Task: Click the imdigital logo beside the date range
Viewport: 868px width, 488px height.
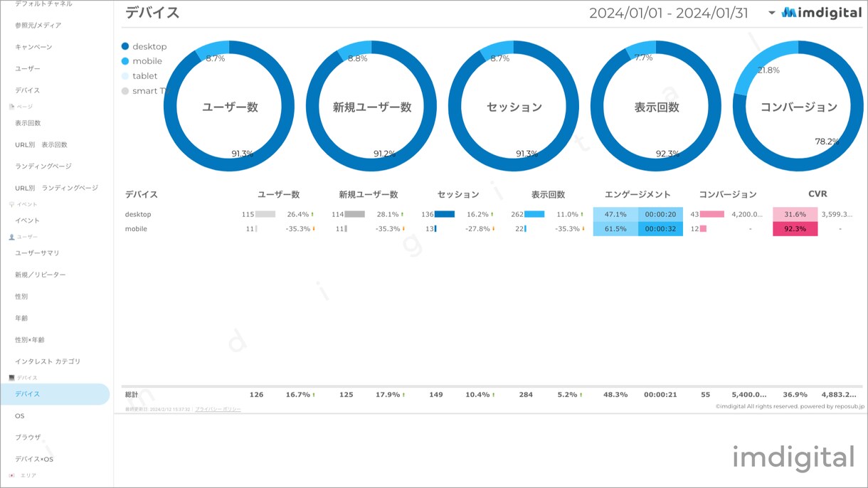Action: [x=821, y=13]
